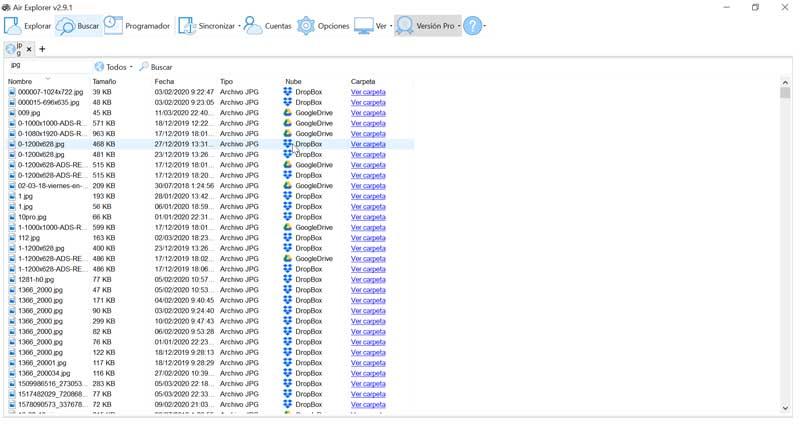Click Ver carpeta link for 1366_20001.jpg
The height and width of the screenshot is (425, 800).
tap(368, 363)
